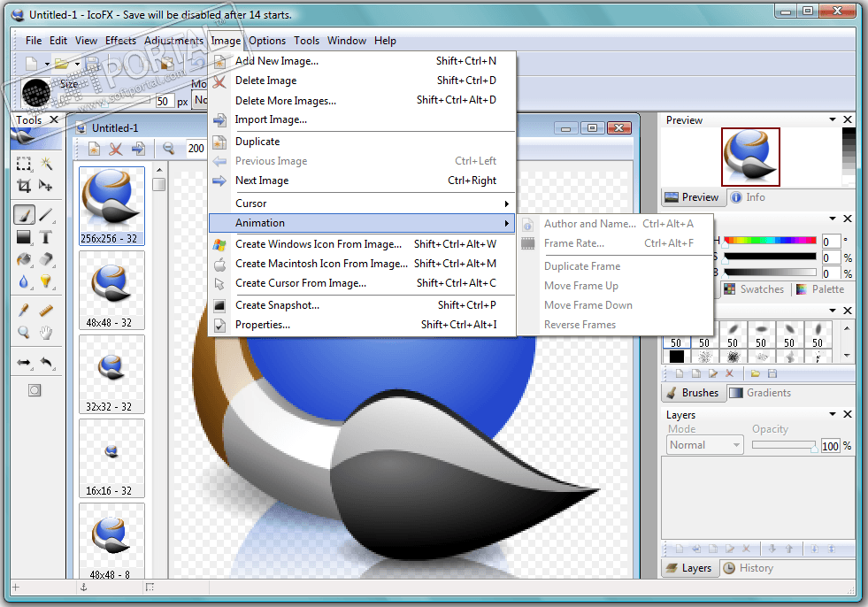The width and height of the screenshot is (868, 607).
Task: Click the brush Size input field
Action: point(165,102)
